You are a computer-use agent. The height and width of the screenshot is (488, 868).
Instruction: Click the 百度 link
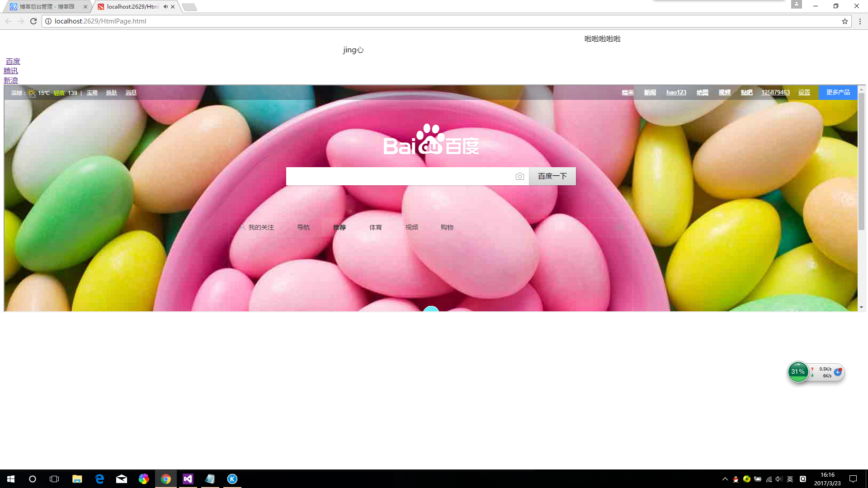coord(13,61)
